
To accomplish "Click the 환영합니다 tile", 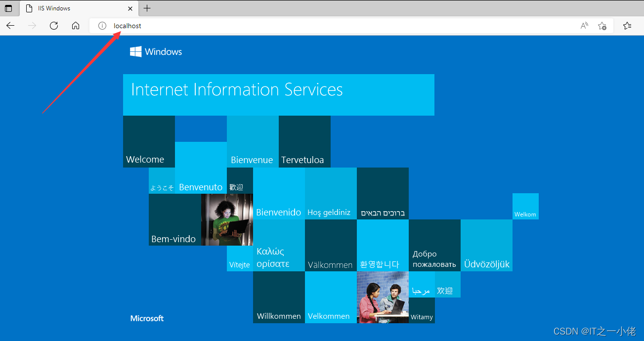I will pos(383,245).
